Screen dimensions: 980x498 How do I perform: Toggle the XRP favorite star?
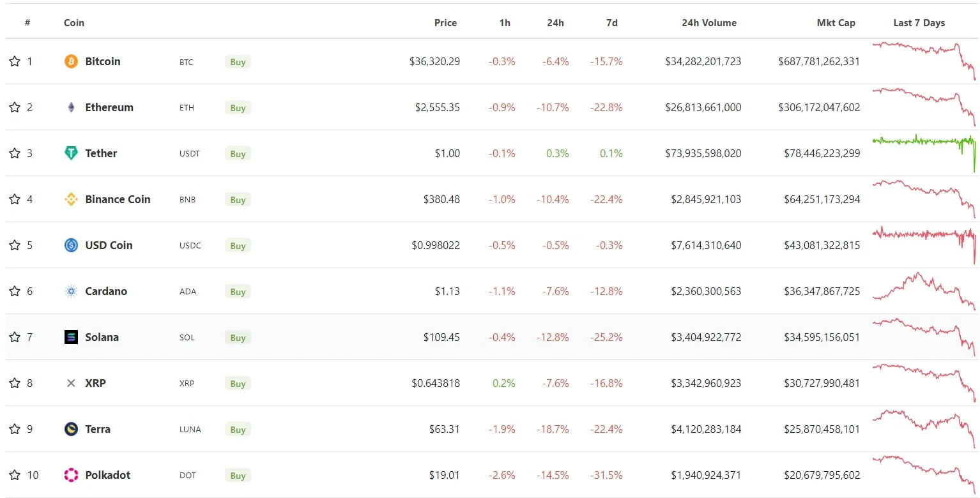point(15,383)
